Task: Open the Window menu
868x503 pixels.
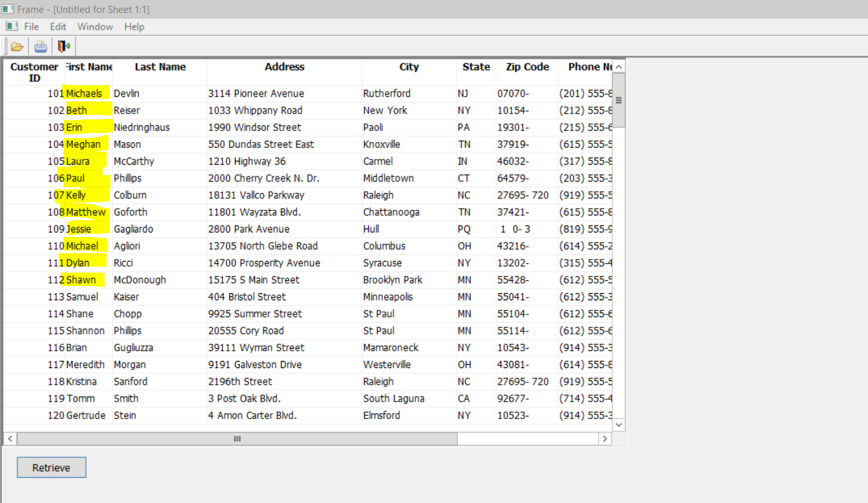Action: pyautogui.click(x=95, y=26)
